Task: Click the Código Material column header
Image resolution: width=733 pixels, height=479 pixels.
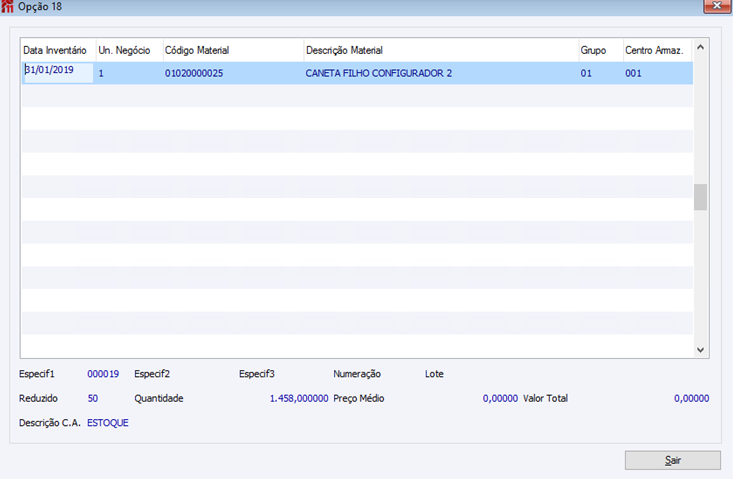Action: click(233, 50)
